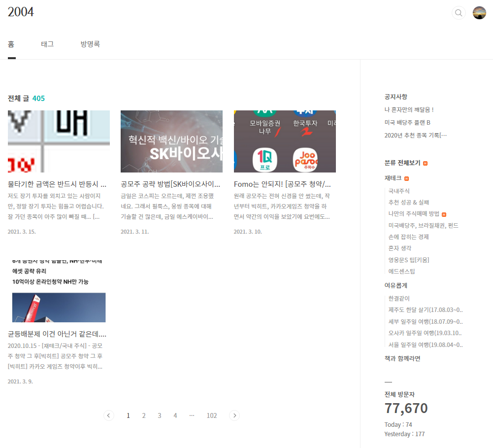
Task: Open the 영웅문S 팁[키움] subcategory
Action: (409, 260)
